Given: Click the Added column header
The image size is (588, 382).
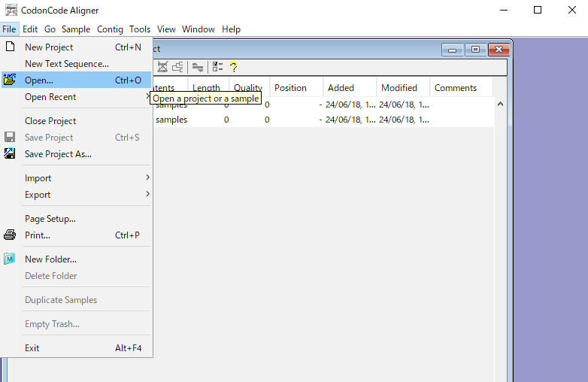Looking at the screenshot, I should 350,88.
